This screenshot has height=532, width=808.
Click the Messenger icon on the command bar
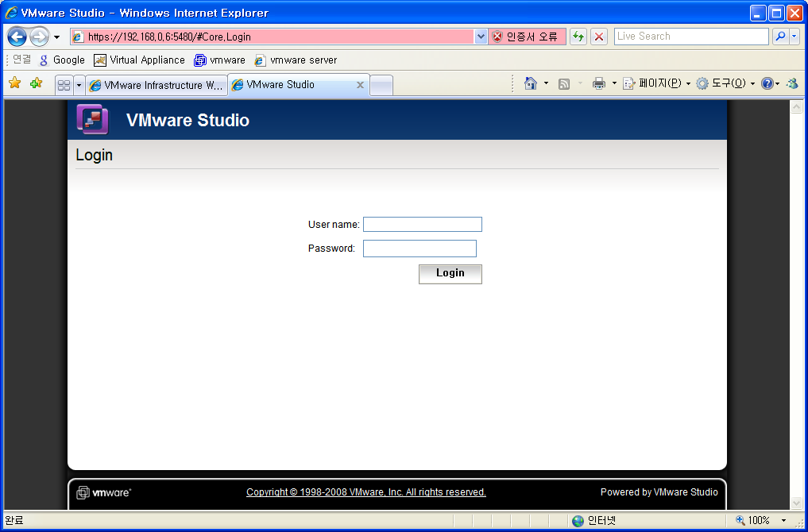[x=793, y=83]
